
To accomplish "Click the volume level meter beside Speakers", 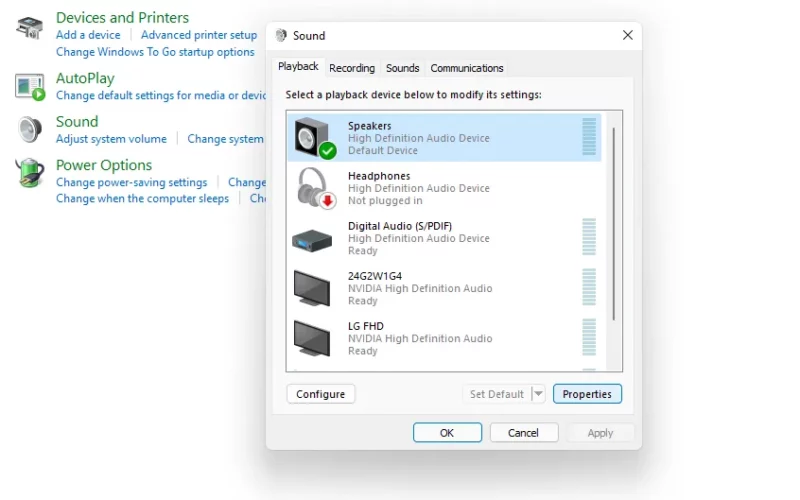I will pyautogui.click(x=589, y=137).
